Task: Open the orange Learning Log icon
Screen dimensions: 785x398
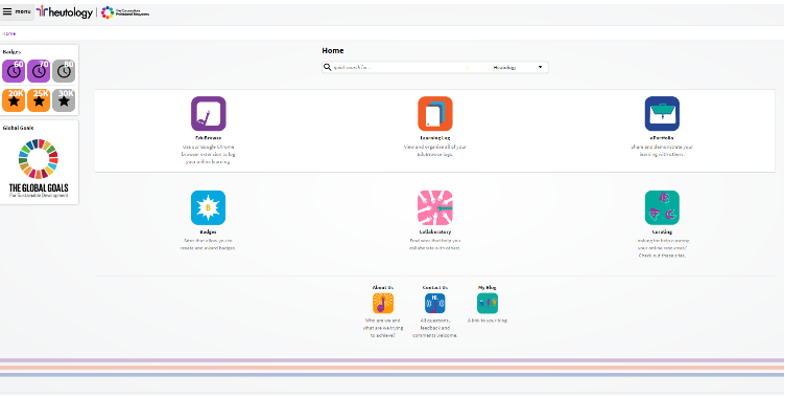Action: 435,114
